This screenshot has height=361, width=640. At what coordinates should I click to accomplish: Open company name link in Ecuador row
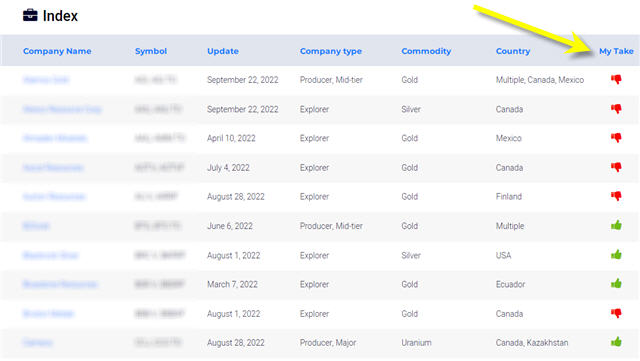coord(60,284)
